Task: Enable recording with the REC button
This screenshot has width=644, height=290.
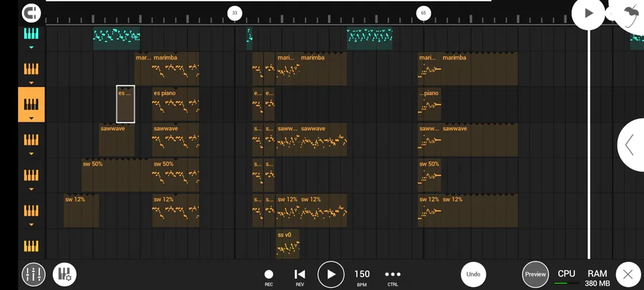Action: [x=268, y=277]
